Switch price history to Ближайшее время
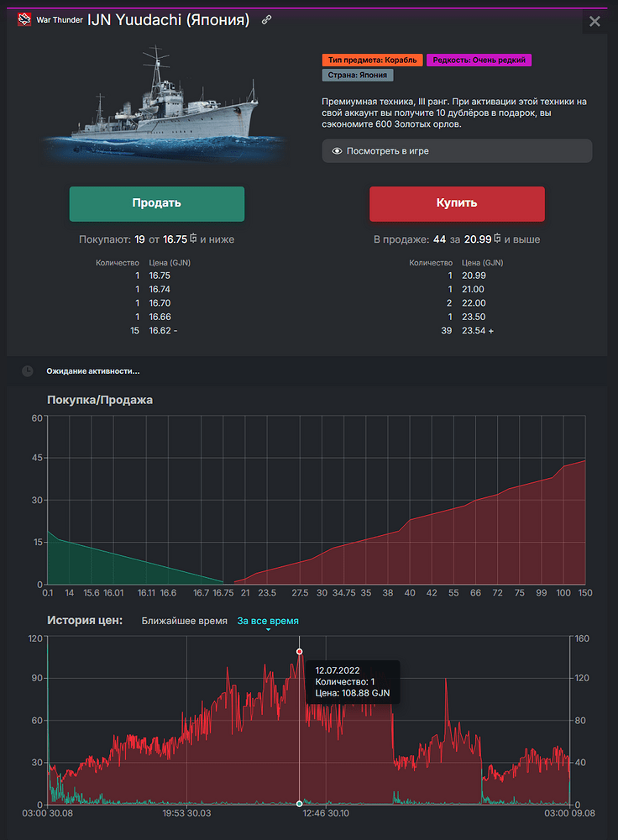618x840 pixels. (x=184, y=622)
